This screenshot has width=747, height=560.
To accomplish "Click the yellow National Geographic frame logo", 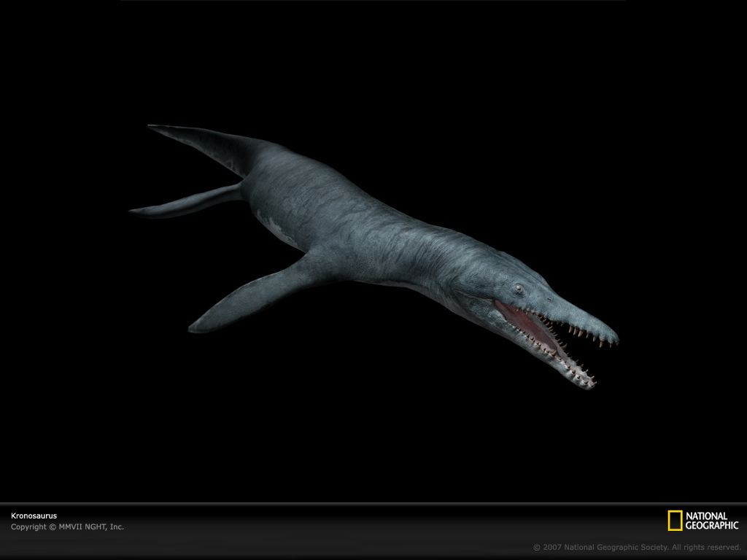I will click(x=675, y=521).
